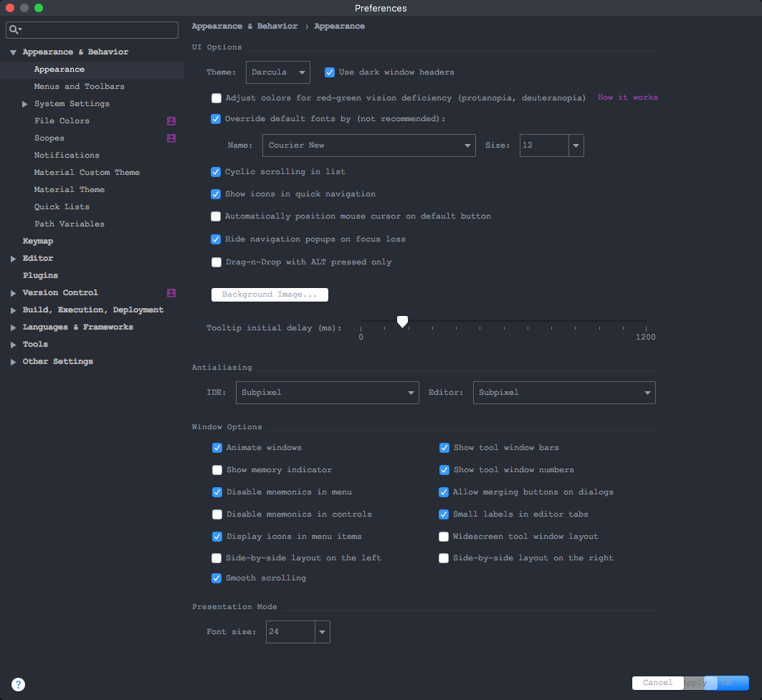Enable Show memory indicator checkbox
762x700 pixels.
tap(217, 470)
